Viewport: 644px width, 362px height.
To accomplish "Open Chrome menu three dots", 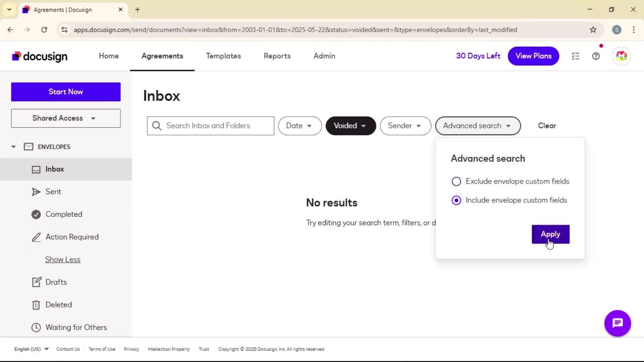I will tap(634, 30).
